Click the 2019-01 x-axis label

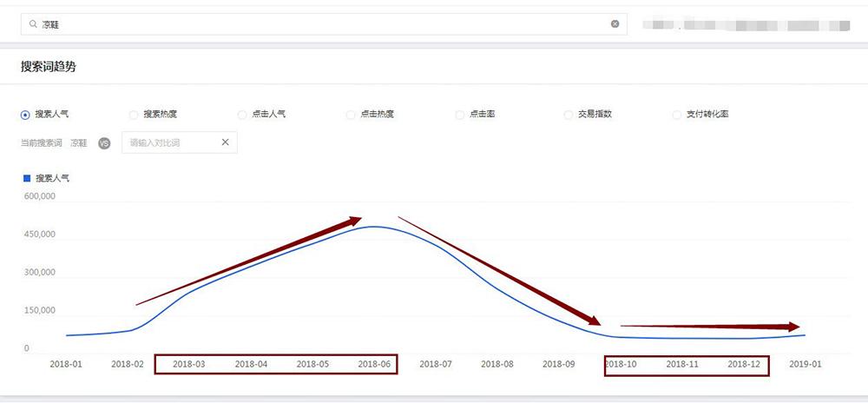pyautogui.click(x=806, y=364)
